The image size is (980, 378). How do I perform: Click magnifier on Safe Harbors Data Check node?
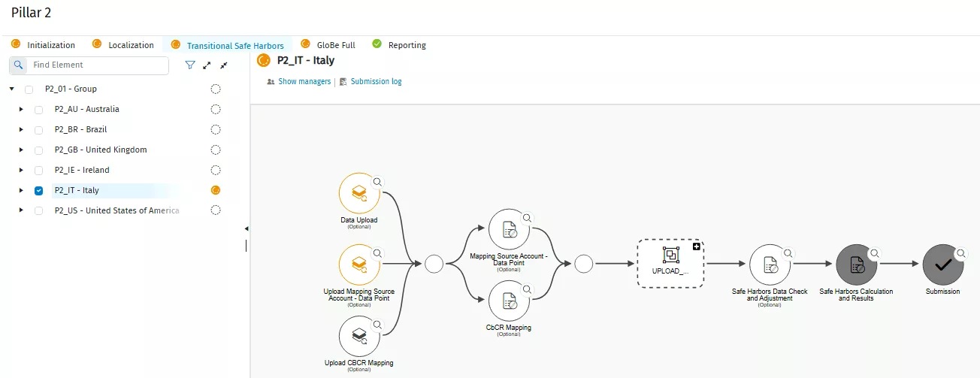[788, 254]
